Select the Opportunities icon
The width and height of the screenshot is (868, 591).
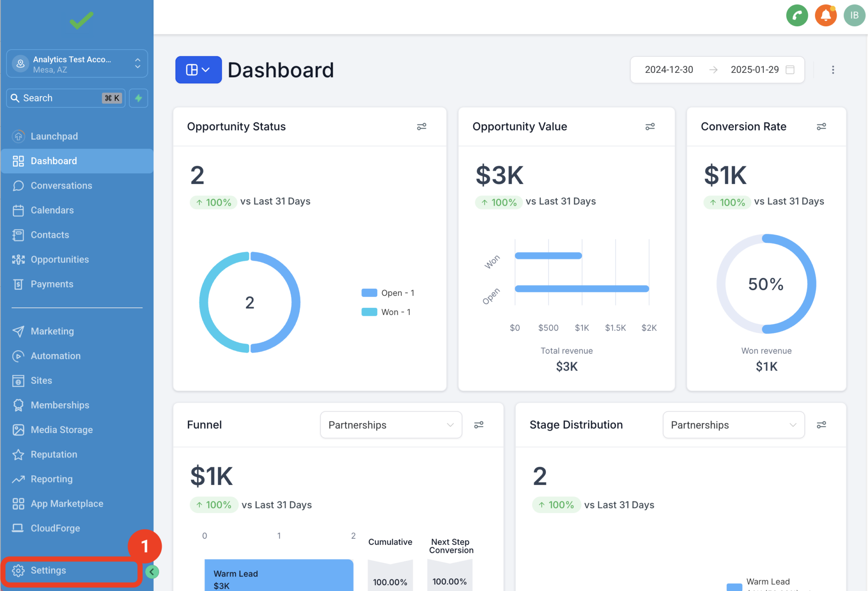(18, 259)
